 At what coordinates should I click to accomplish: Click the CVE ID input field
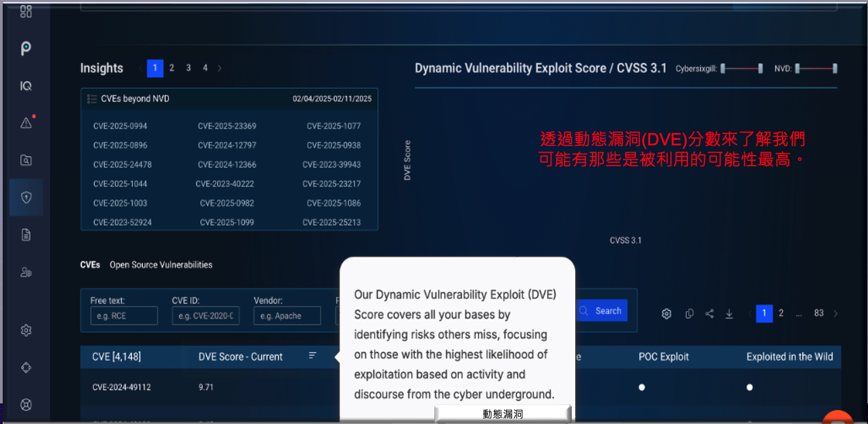(206, 316)
